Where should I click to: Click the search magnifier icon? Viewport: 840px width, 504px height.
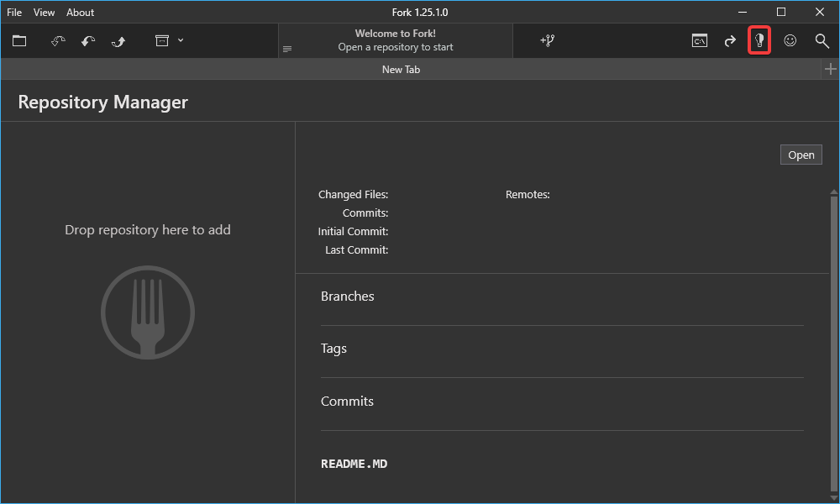click(x=822, y=40)
